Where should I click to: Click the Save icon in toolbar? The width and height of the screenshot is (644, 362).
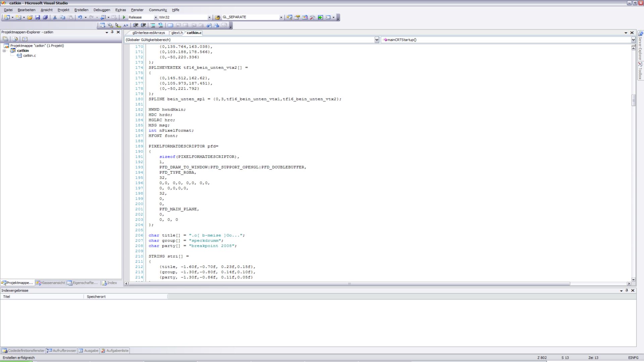pyautogui.click(x=38, y=17)
